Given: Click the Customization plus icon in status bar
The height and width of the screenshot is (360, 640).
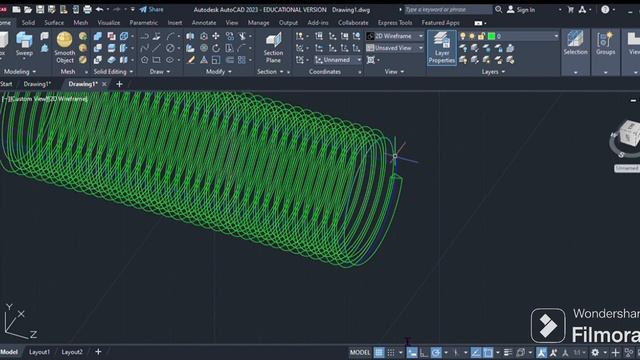Looking at the screenshot, I should pos(616,352).
